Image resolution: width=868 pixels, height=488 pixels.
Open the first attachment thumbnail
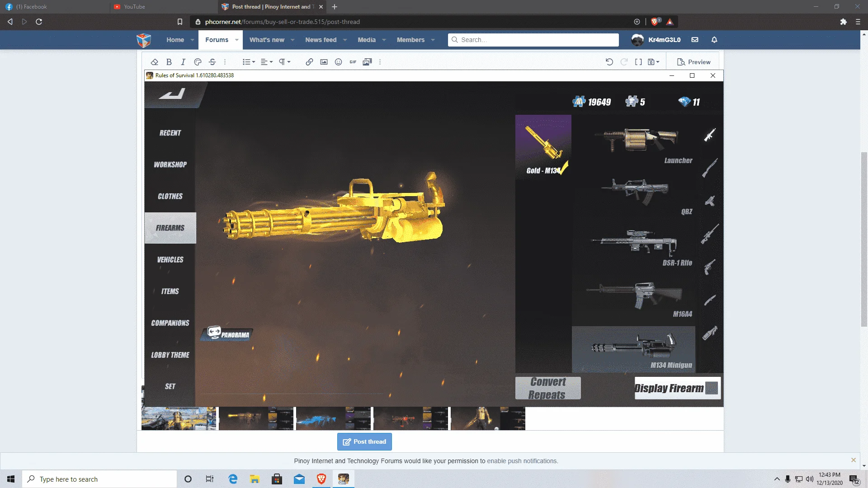coord(179,418)
